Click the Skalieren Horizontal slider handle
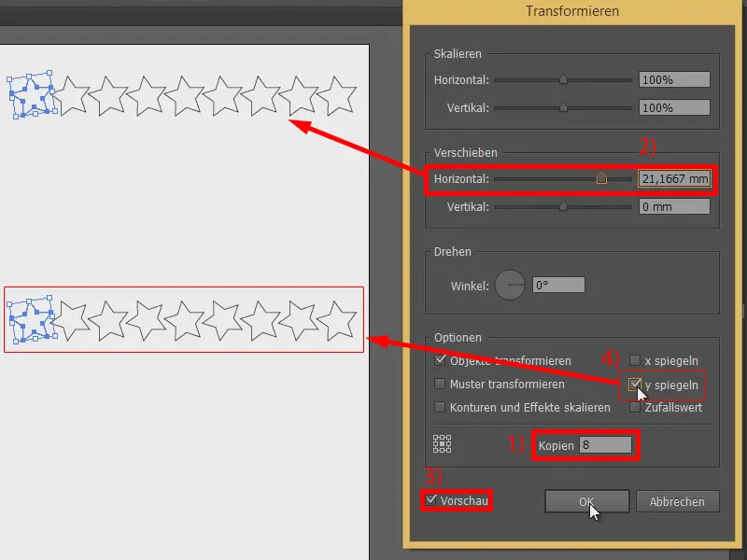This screenshot has width=747, height=560. (563, 79)
